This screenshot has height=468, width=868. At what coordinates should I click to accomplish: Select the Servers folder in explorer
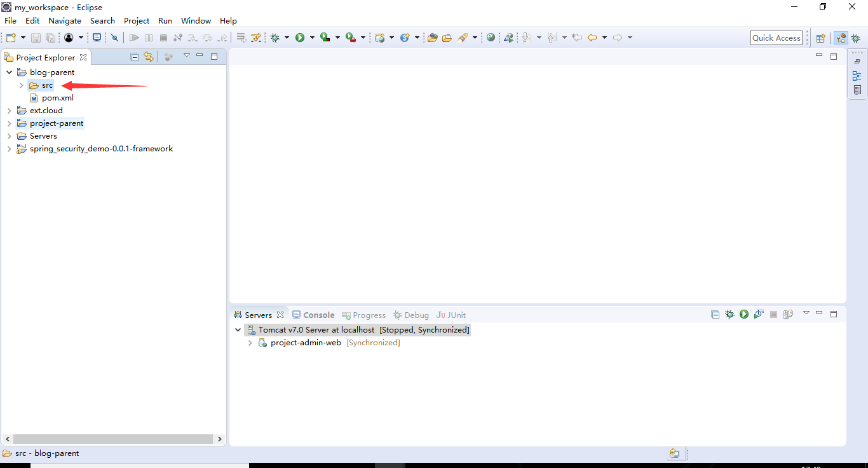coord(43,136)
